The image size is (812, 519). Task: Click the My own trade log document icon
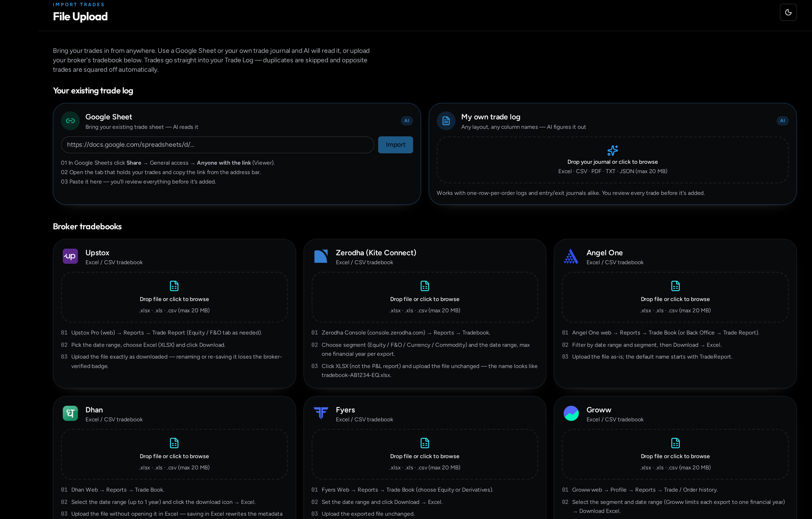(446, 121)
